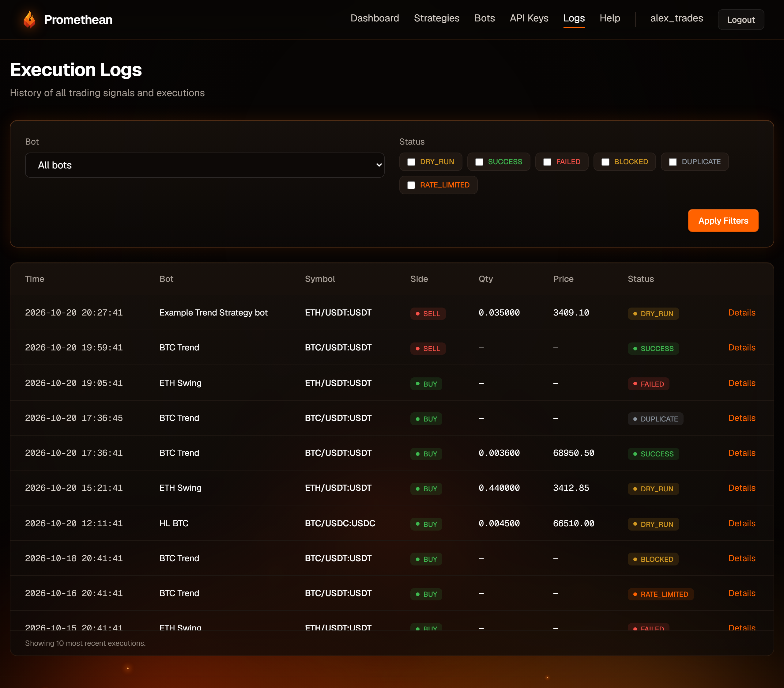Open Details for 19:59:41 BTC Trend log
This screenshot has height=688, width=784.
pos(742,348)
